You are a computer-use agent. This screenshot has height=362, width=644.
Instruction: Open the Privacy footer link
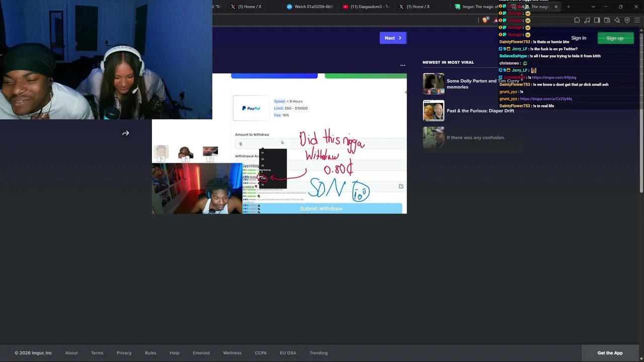pos(124,353)
